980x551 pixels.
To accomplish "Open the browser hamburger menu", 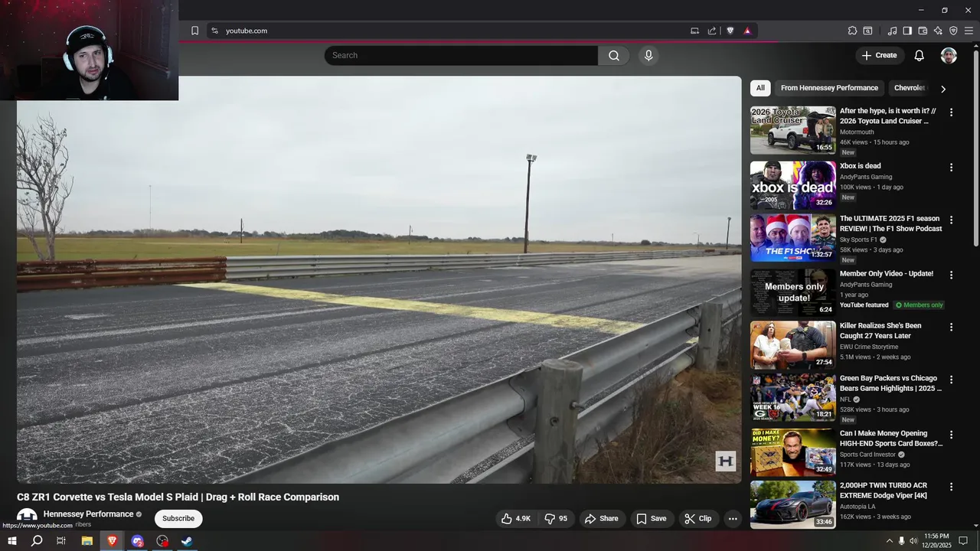I will pyautogui.click(x=969, y=31).
